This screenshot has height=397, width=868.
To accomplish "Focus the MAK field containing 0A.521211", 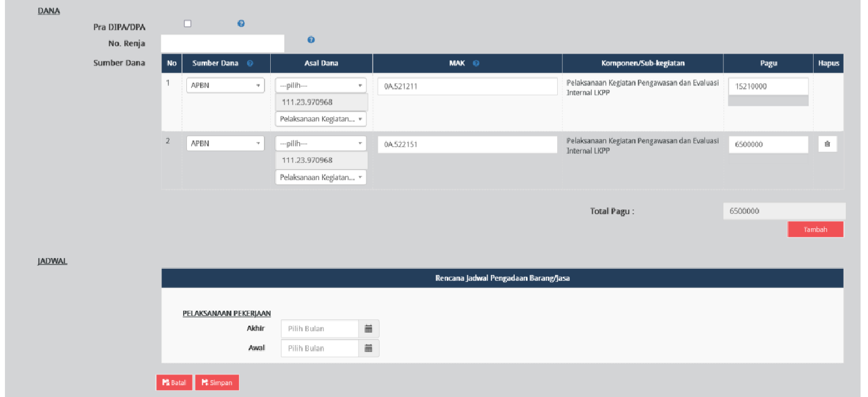I will [x=467, y=86].
